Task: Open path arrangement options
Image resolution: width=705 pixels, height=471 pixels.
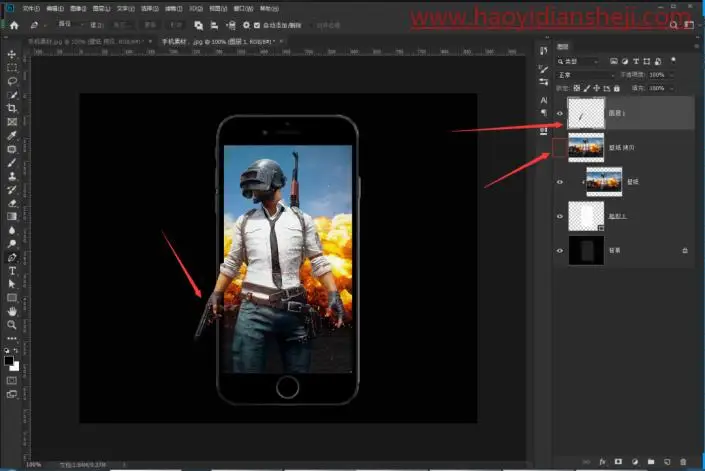Action: click(x=231, y=25)
